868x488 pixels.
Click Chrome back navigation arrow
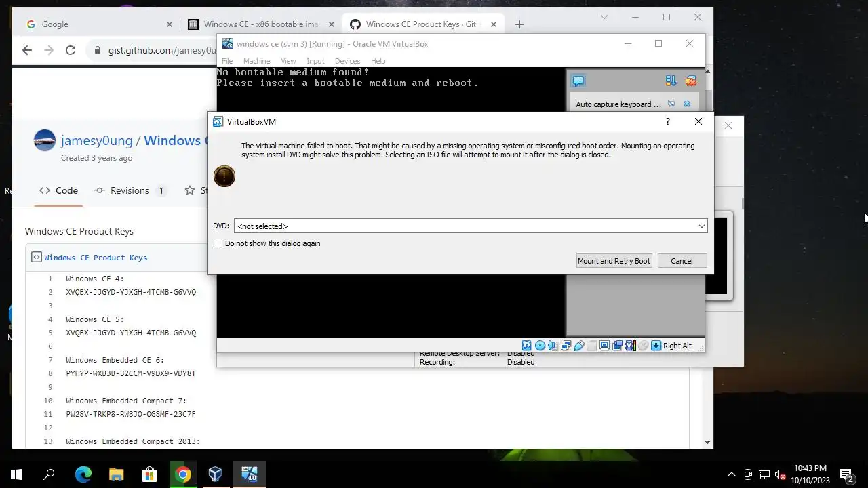click(27, 50)
